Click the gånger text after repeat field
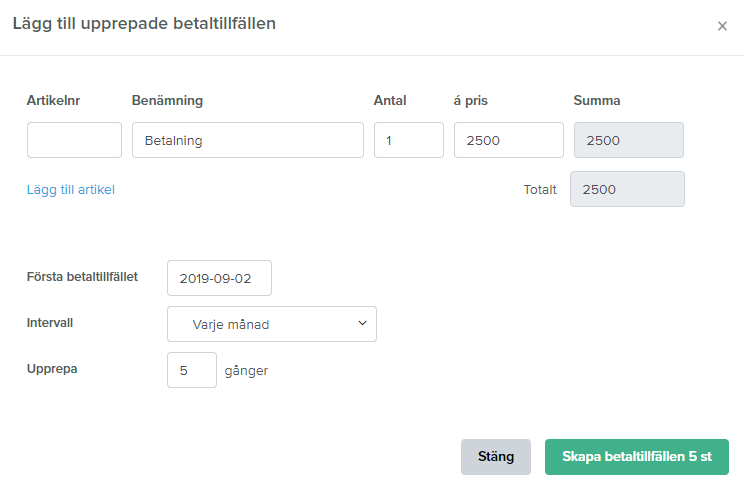This screenshot has height=489, width=744. click(x=246, y=370)
